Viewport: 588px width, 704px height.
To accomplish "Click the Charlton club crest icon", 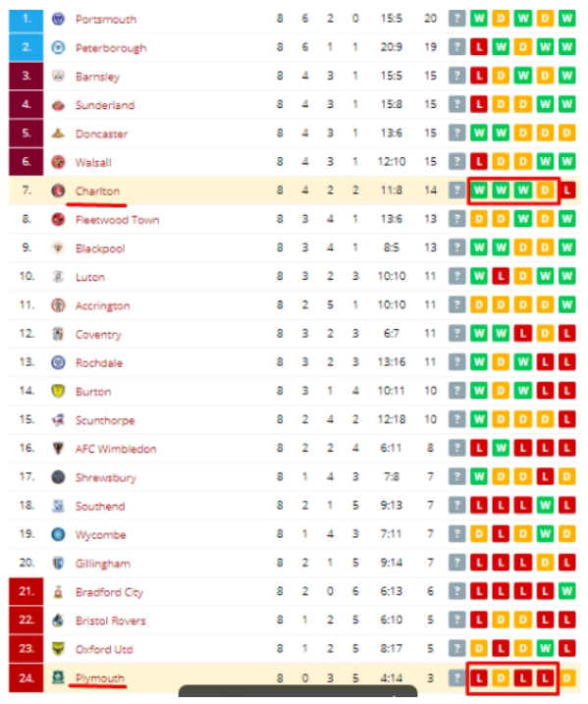I will [x=58, y=190].
